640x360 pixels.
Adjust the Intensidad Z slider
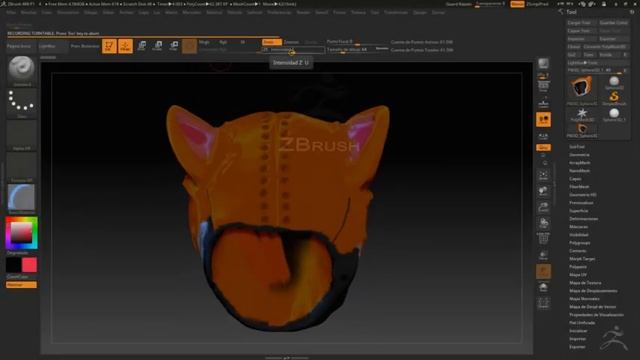point(293,50)
